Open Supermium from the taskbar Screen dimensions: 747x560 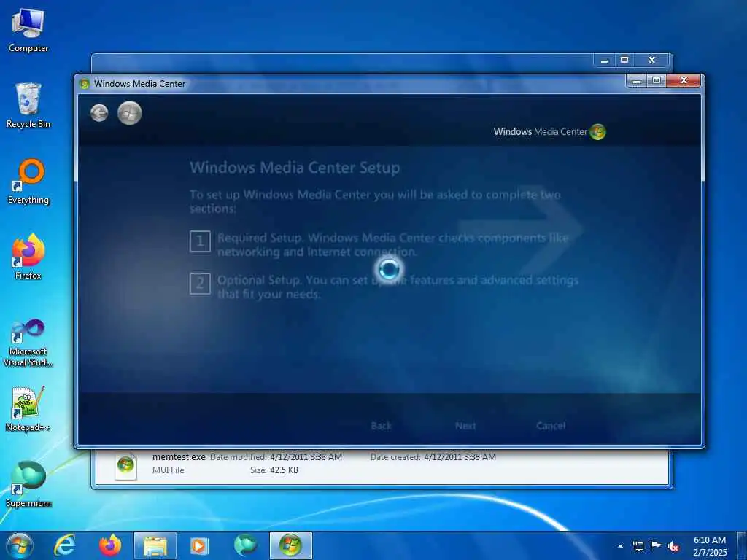tap(245, 545)
